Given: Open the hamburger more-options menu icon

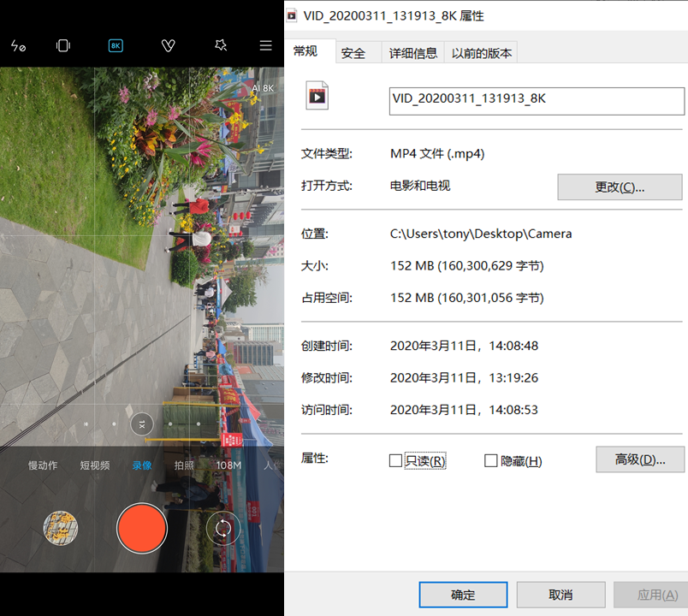Looking at the screenshot, I should [x=266, y=45].
